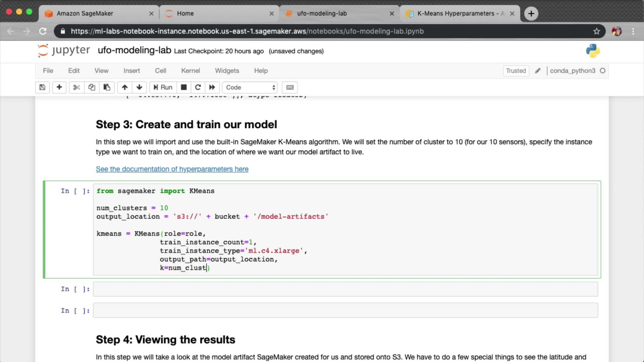
Task: Open the cell type Code dropdown
Action: click(250, 87)
